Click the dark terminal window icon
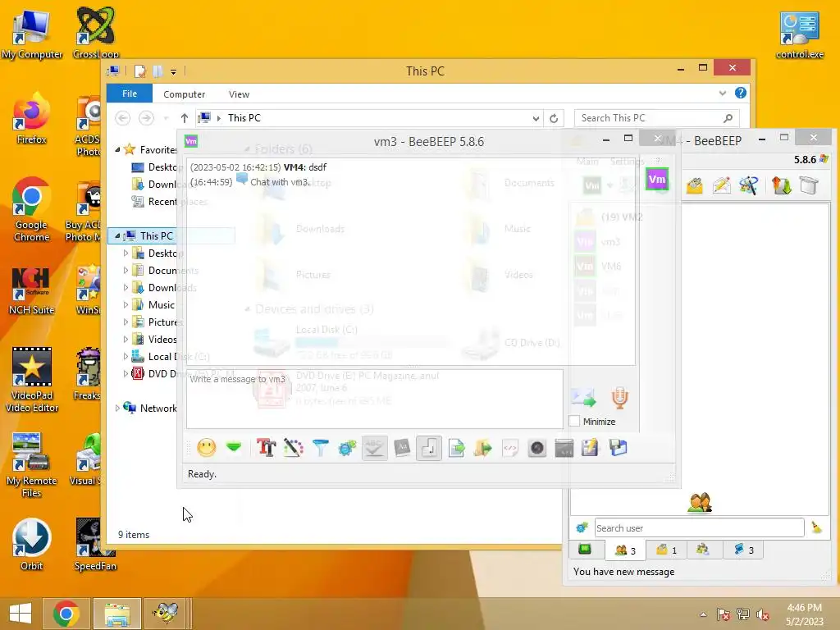Viewport: 840px width, 630px height. click(x=564, y=448)
